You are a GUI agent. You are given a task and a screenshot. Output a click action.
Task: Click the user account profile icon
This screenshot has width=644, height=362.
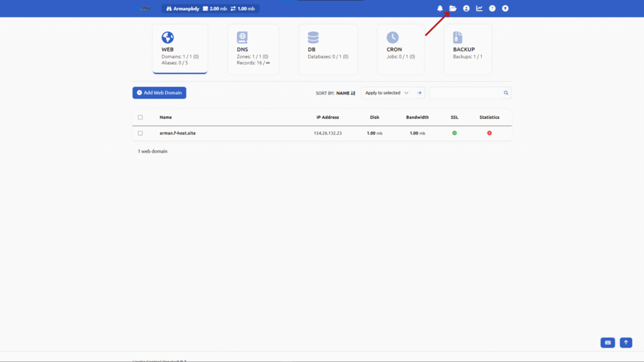pyautogui.click(x=466, y=9)
